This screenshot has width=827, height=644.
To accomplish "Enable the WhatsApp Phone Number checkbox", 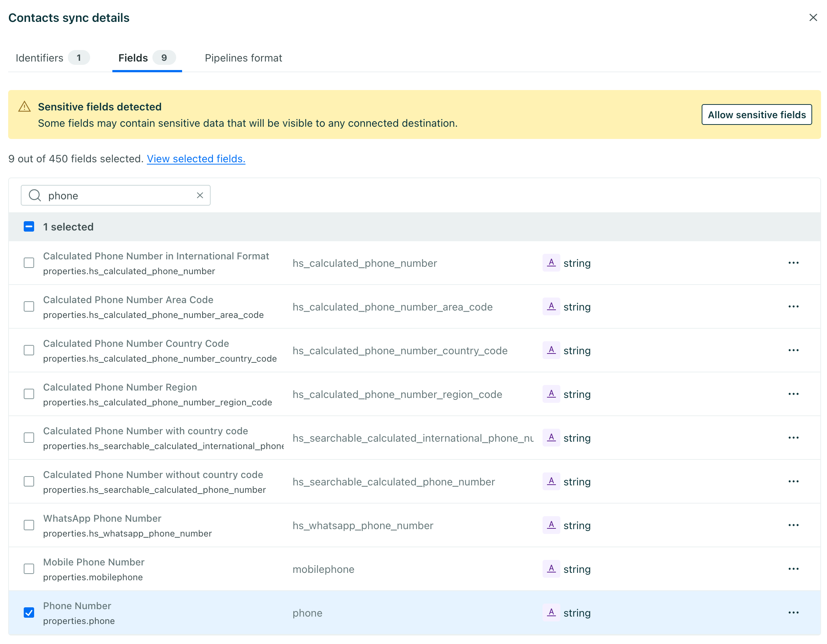I will [x=29, y=525].
